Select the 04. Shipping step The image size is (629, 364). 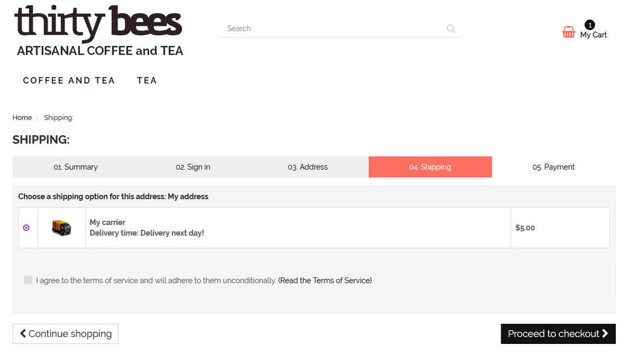point(430,167)
